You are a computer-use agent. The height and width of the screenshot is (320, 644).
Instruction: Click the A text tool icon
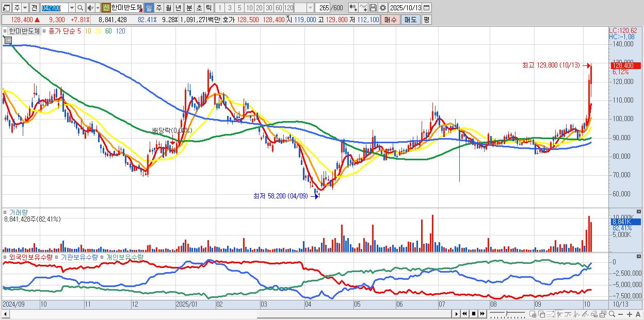point(638,314)
